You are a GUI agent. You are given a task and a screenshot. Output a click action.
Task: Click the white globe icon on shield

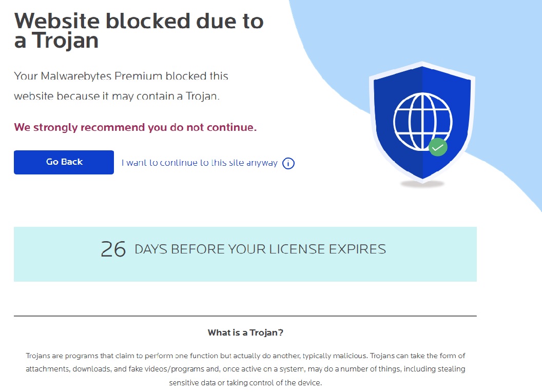click(422, 121)
